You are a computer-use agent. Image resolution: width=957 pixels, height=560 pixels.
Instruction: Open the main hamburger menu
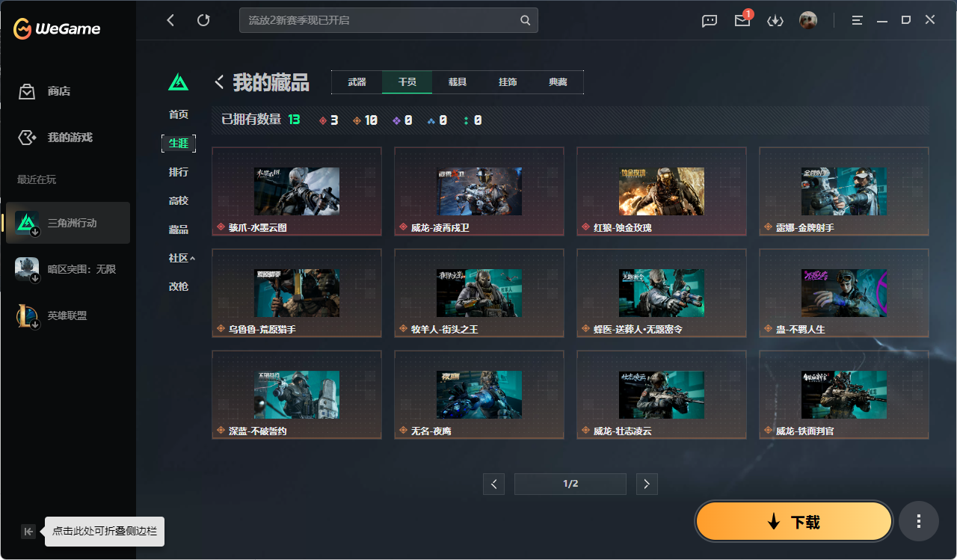858,20
